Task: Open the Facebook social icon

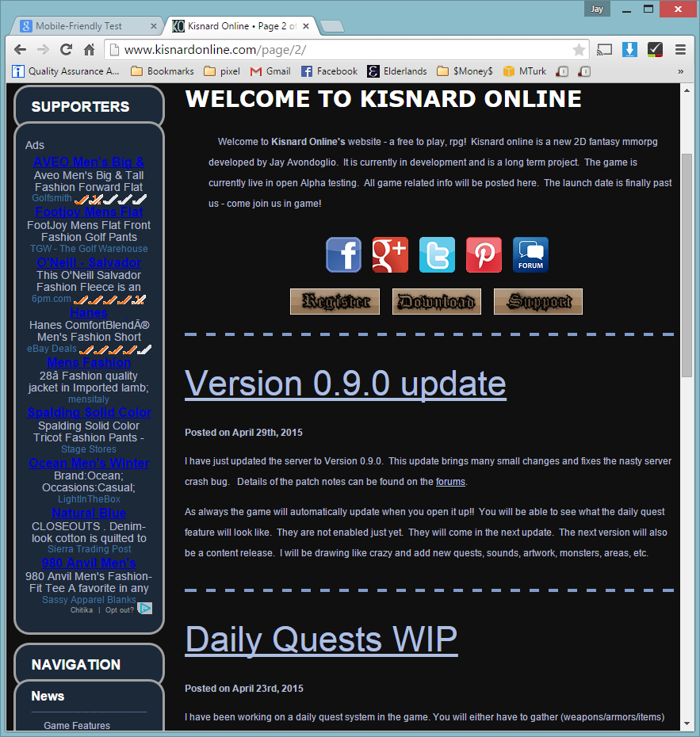Action: 343,254
